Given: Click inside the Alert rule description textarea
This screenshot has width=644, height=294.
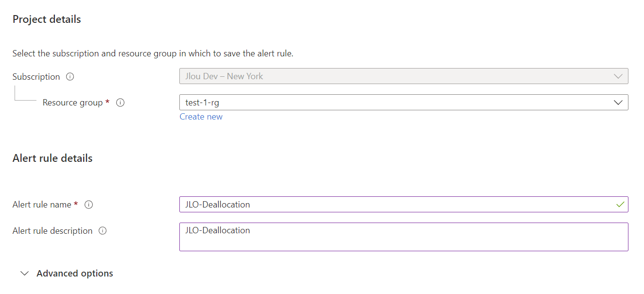Looking at the screenshot, I should point(404,237).
